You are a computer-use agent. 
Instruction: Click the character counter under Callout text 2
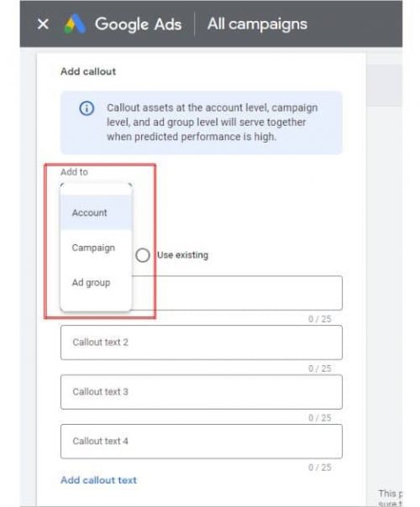pyautogui.click(x=320, y=368)
